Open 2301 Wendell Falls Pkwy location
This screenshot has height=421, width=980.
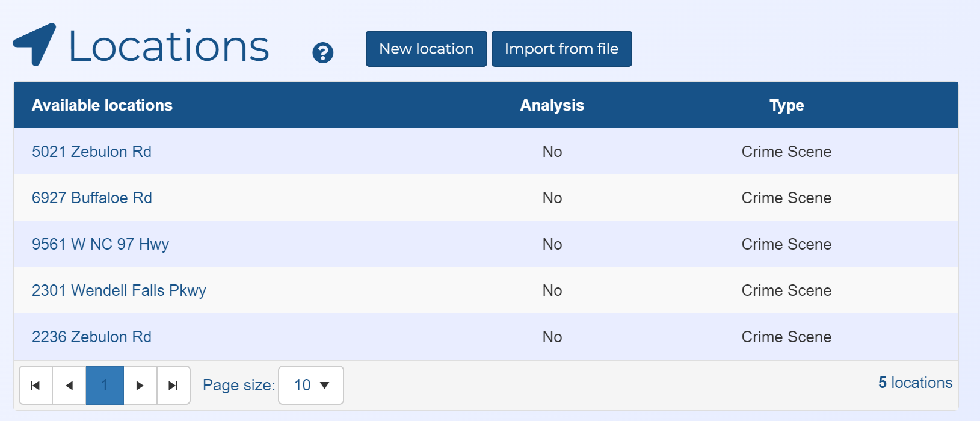(x=119, y=290)
